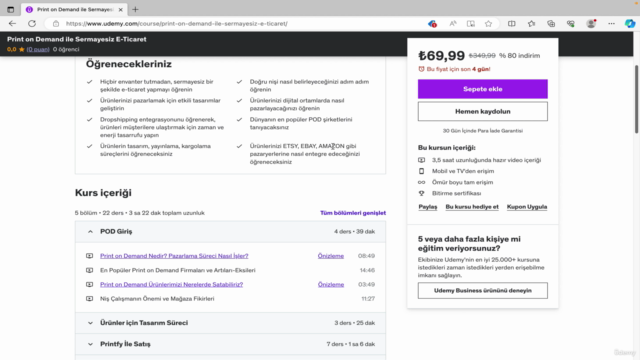This screenshot has width=640, height=360.
Task: Click video icon beside En Popüler Print on Demand
Action: tap(89, 270)
